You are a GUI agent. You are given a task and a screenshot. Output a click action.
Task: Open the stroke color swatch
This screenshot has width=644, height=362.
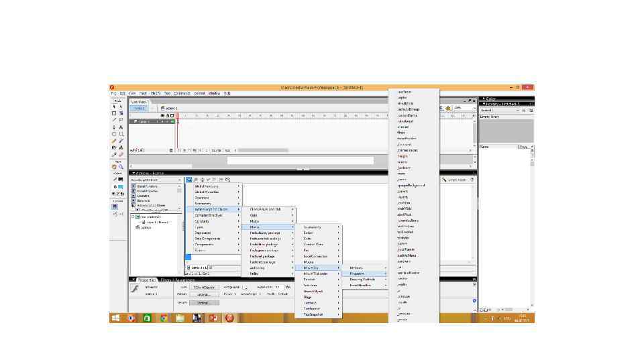tap(121, 180)
